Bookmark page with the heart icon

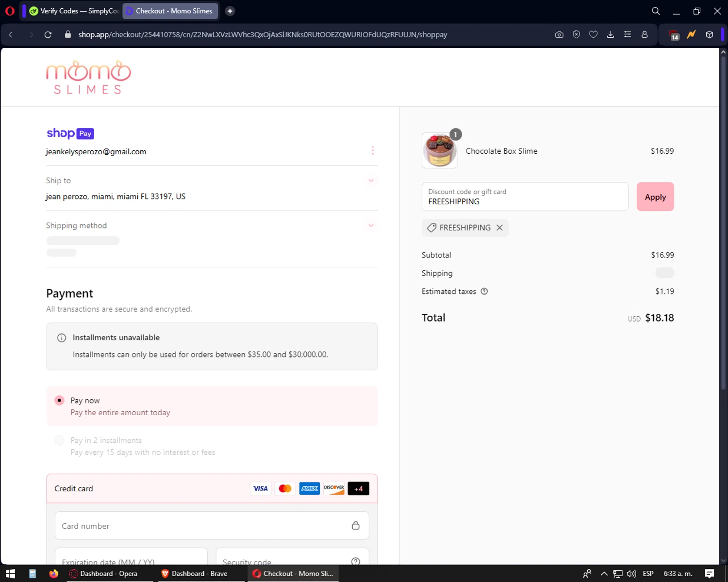tap(593, 34)
